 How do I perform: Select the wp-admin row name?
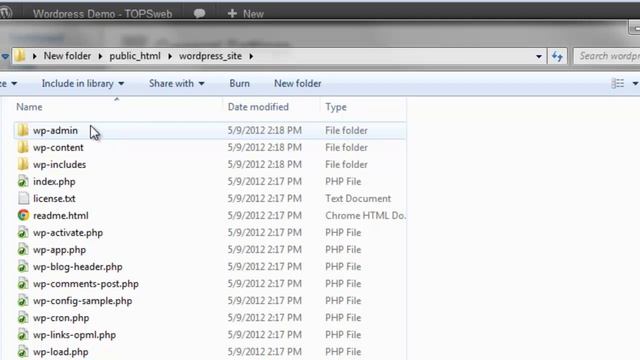pyautogui.click(x=55, y=131)
